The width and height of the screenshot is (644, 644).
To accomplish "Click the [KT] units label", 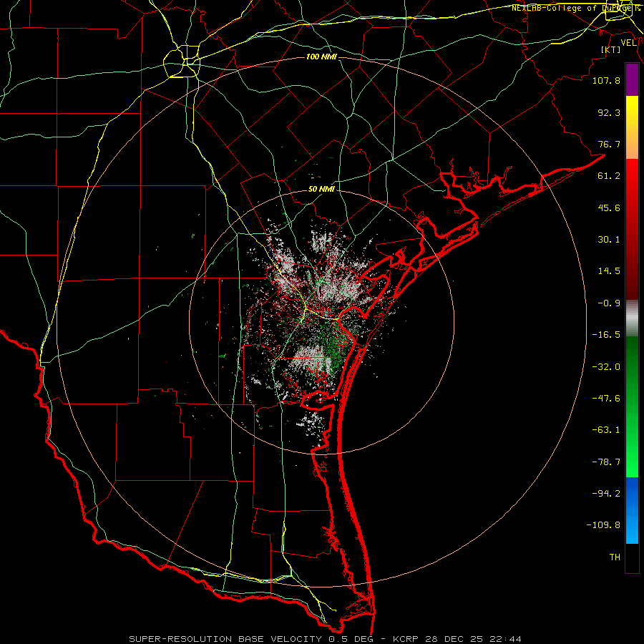I will coord(611,49).
